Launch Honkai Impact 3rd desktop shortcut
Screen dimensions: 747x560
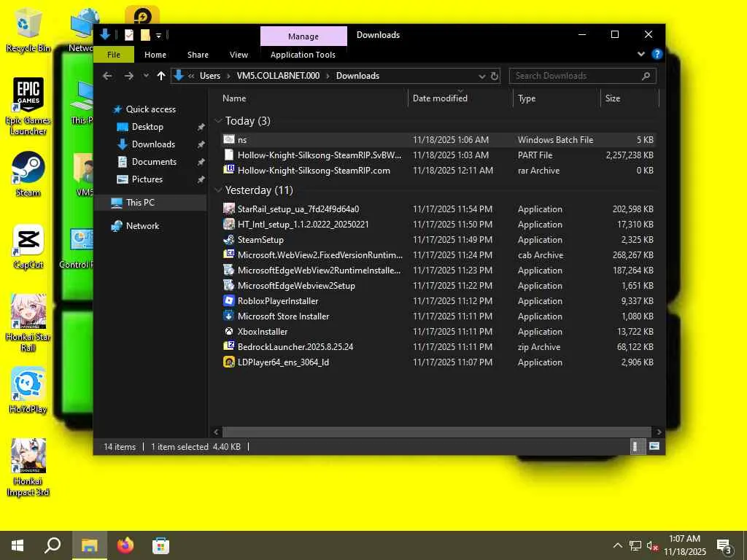[x=28, y=467]
